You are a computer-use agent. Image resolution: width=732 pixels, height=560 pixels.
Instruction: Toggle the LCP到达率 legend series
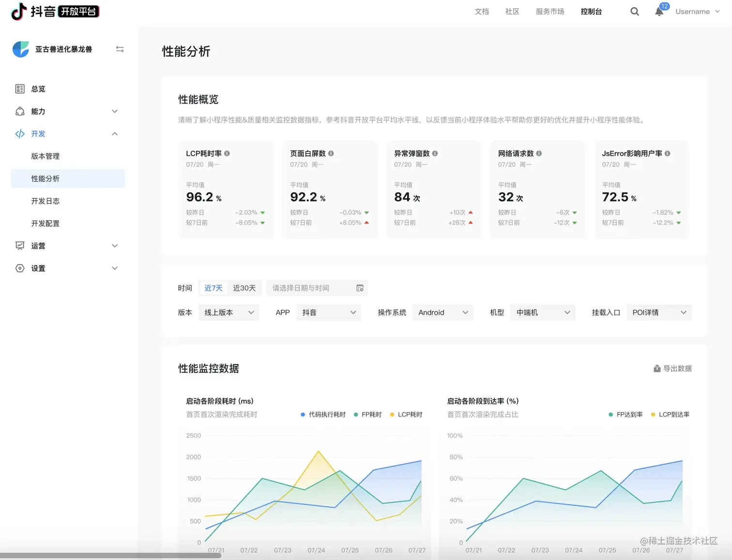point(671,415)
